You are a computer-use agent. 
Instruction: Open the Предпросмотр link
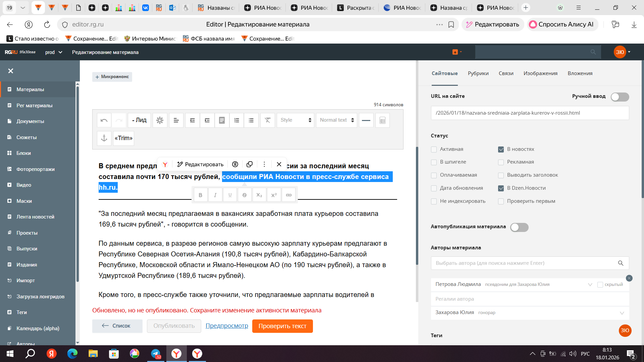tap(227, 326)
